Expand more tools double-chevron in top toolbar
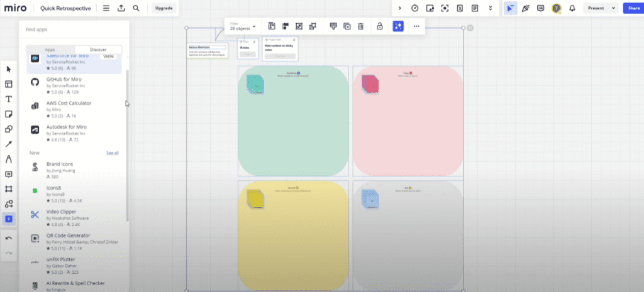644x292 pixels. pyautogui.click(x=490, y=8)
